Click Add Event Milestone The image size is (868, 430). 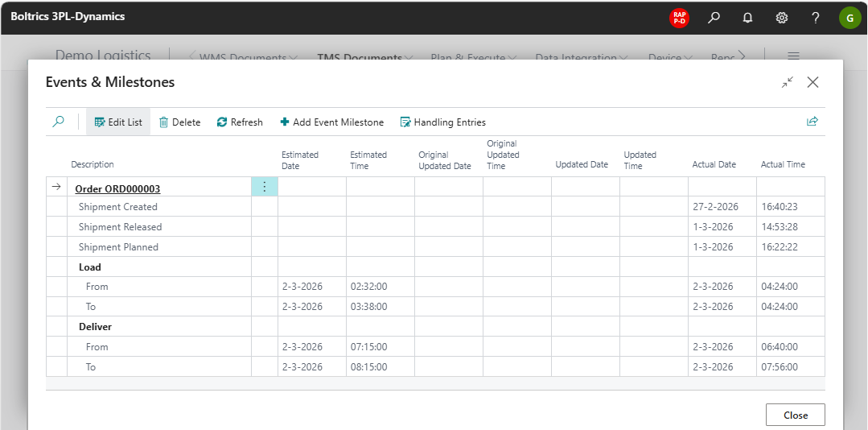tap(331, 122)
